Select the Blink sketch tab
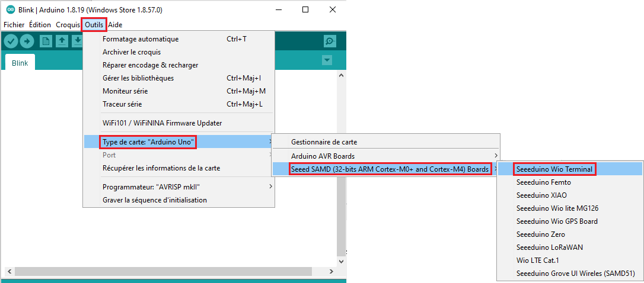The image size is (644, 283). (20, 63)
